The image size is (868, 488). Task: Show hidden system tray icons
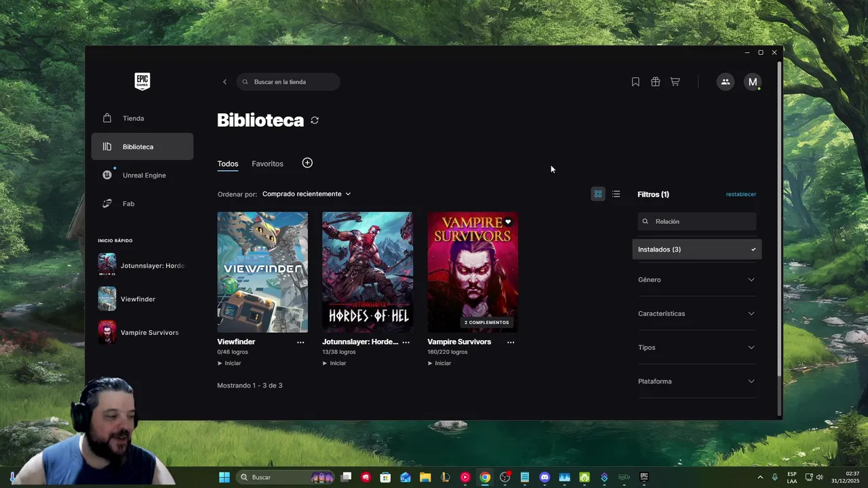click(760, 477)
